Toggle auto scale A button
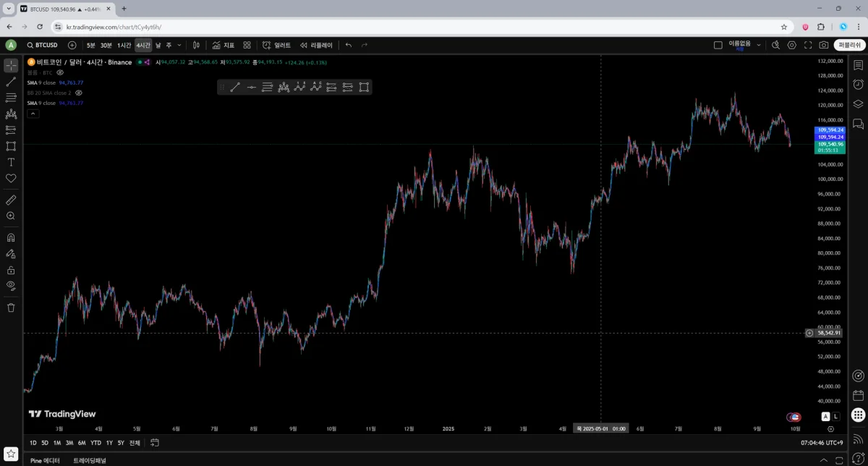This screenshot has width=868, height=466. click(x=825, y=417)
